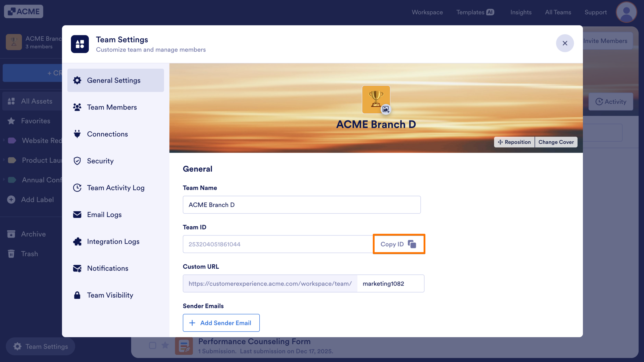Viewport: 644px width, 362px height.
Task: Click the custom URL slug field
Action: (390, 284)
